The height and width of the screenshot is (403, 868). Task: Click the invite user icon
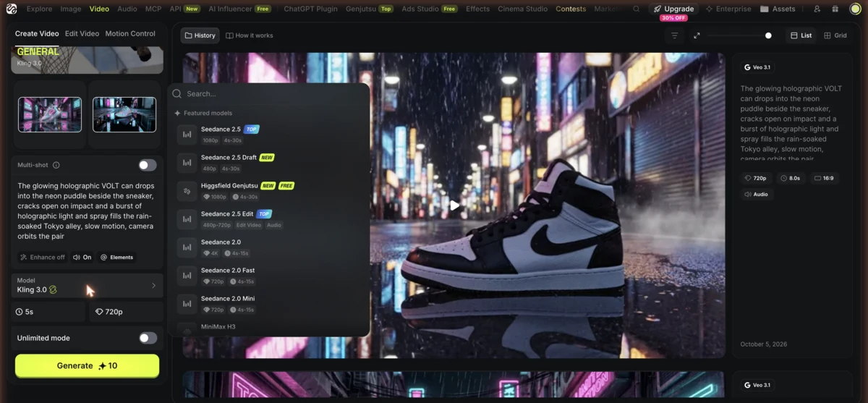pyautogui.click(x=817, y=9)
